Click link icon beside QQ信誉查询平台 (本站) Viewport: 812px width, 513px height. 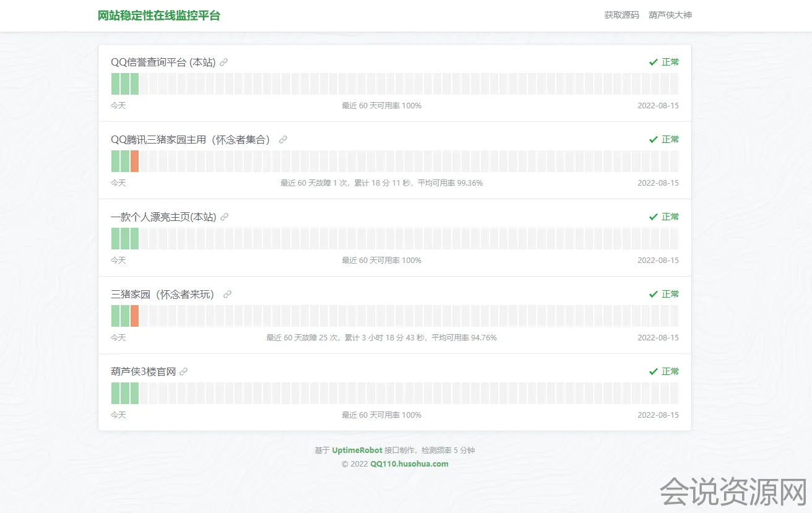tap(224, 62)
